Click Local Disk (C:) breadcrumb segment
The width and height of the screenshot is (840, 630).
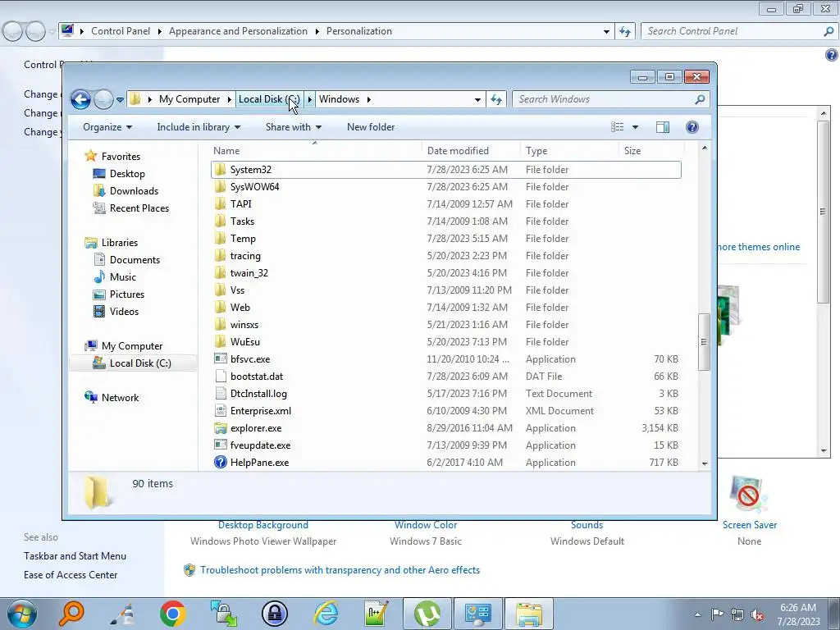269,99
